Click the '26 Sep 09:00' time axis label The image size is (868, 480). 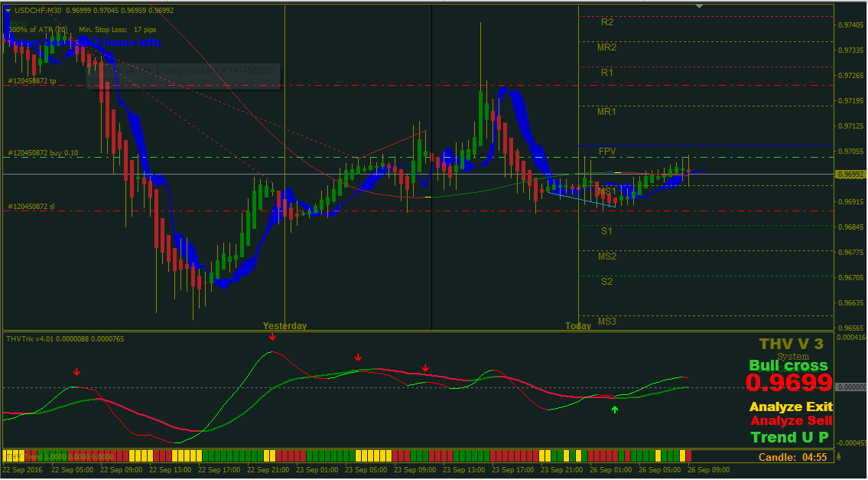pos(709,469)
